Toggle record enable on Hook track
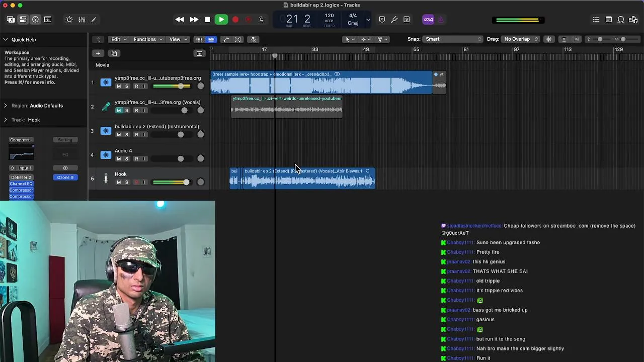Image resolution: width=644 pixels, height=362 pixels. pos(136,182)
